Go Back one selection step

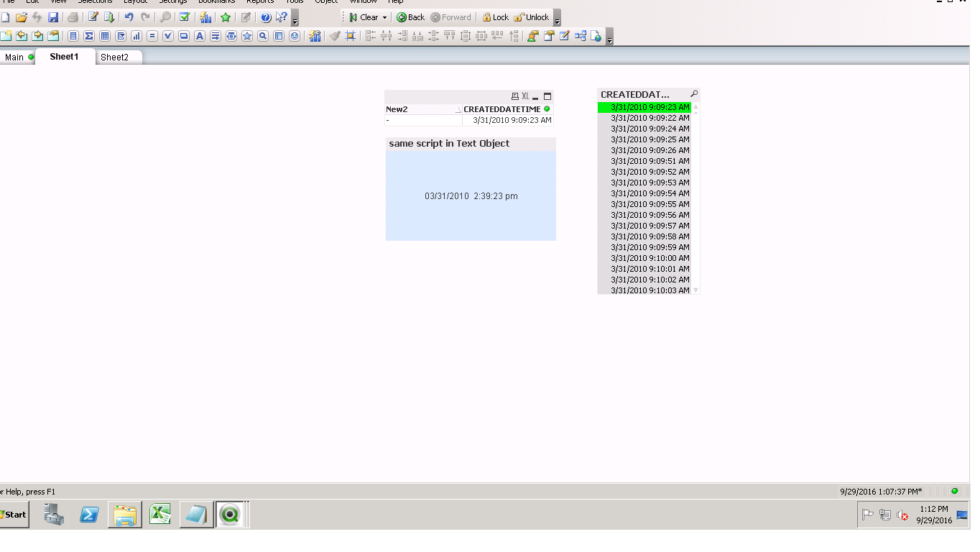[x=411, y=17]
